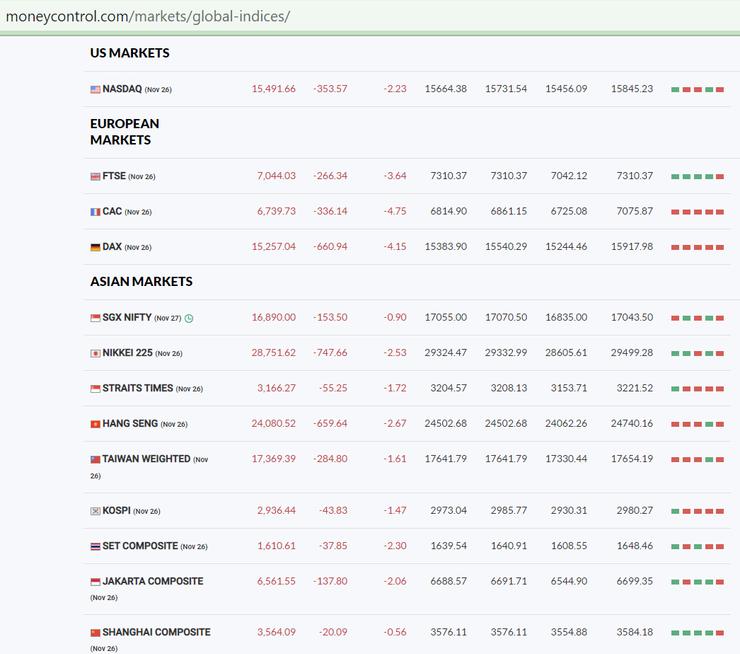Screen dimensions: 740x654
Task: Click the trend bar indicator in NASDAQ row
Action: click(x=697, y=90)
